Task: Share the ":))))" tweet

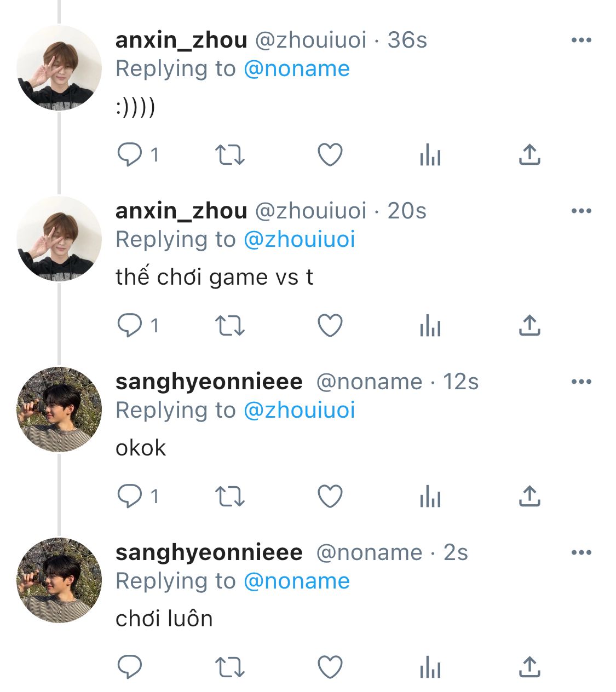Action: click(529, 155)
